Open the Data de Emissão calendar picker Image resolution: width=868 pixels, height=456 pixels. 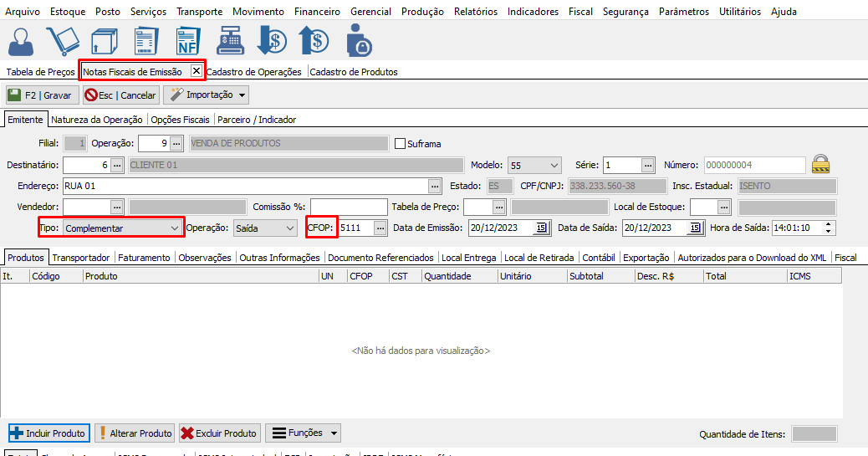click(x=540, y=228)
